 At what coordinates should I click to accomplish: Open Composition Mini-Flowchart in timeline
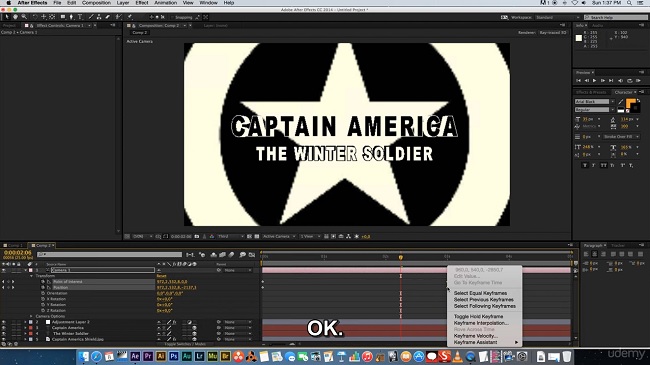pyautogui.click(x=190, y=255)
